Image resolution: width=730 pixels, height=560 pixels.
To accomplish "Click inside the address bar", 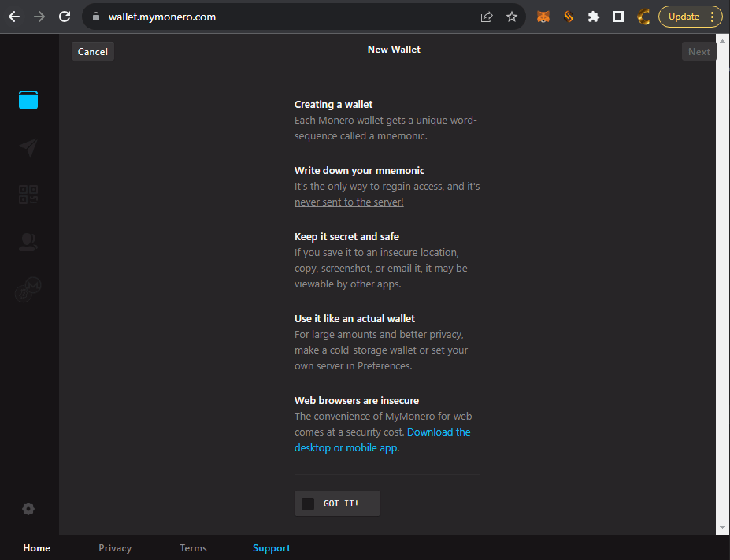I will tap(236, 16).
